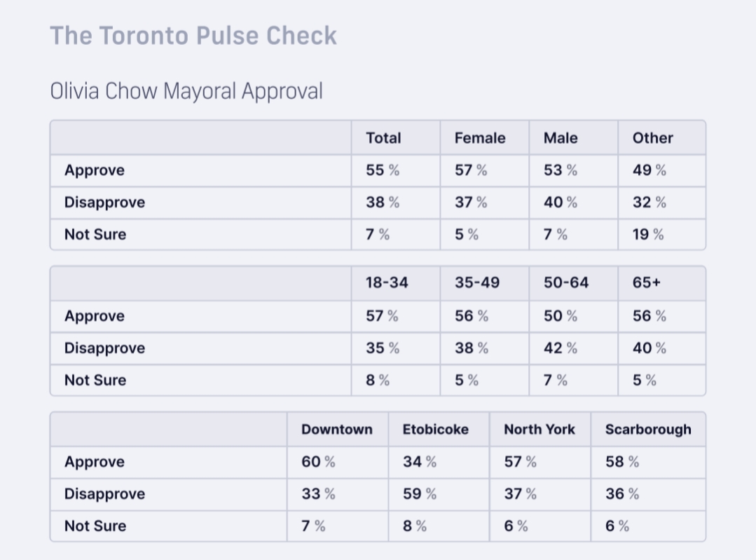
Task: Click the 65+ age group header
Action: (x=647, y=283)
